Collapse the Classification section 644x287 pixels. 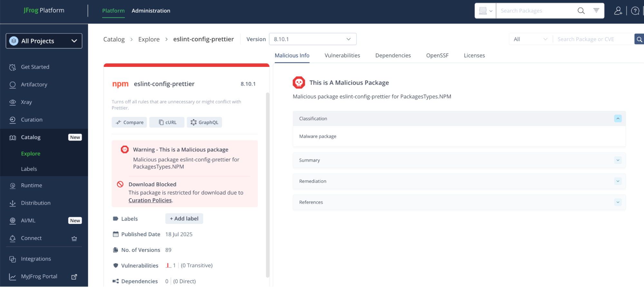tap(618, 119)
